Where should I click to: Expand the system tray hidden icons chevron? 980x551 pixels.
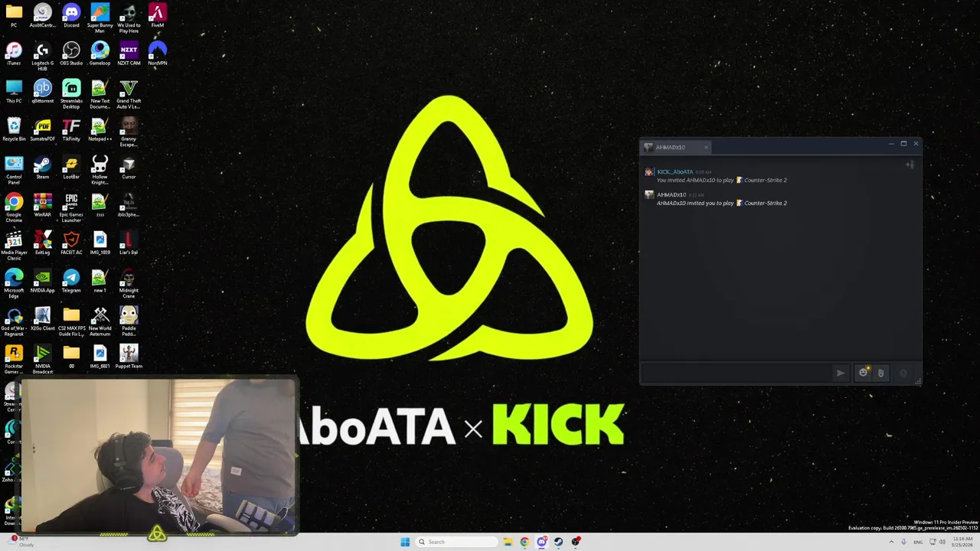[892, 542]
